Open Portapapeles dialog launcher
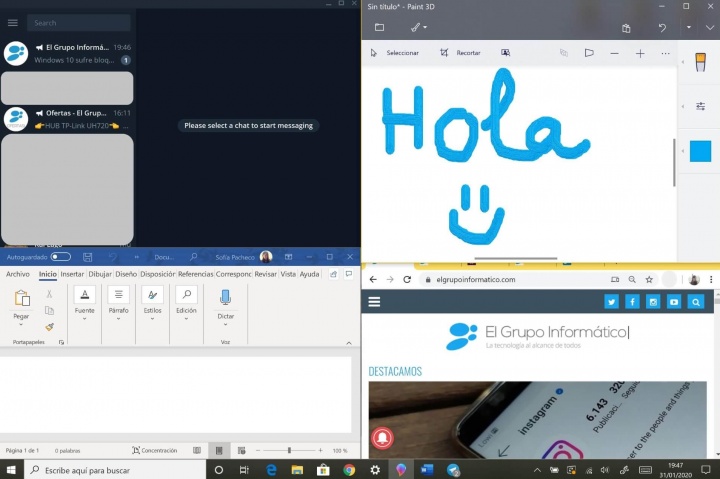The width and height of the screenshot is (720, 479). 61,342
